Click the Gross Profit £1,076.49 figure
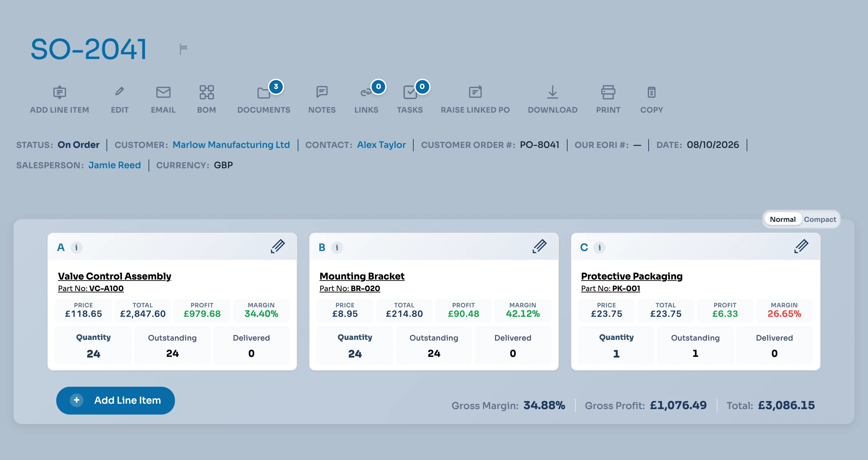Screen dimensions: 868x460 click(678, 405)
